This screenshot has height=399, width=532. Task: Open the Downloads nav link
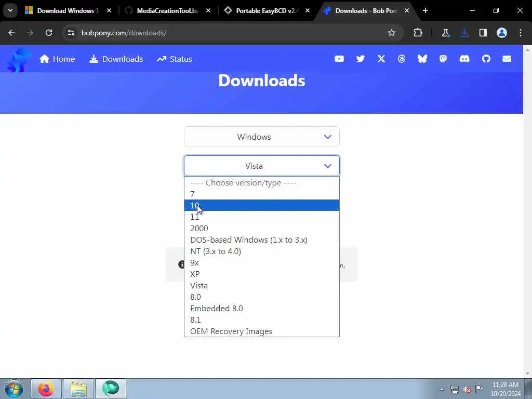pos(116,59)
